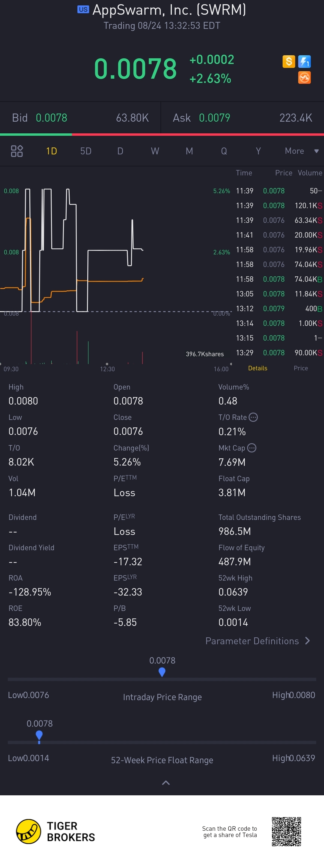Image resolution: width=324 pixels, height=868 pixels.
Task: Tap the Intraday Price Range marker
Action: pyautogui.click(x=162, y=672)
